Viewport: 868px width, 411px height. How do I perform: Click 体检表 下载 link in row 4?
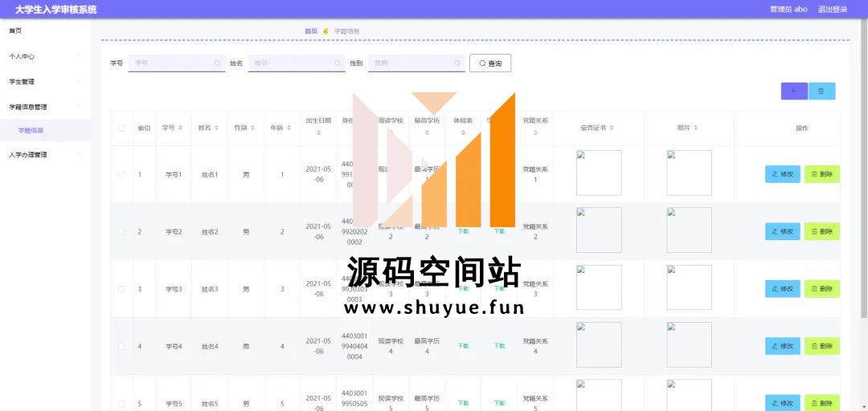coord(463,346)
